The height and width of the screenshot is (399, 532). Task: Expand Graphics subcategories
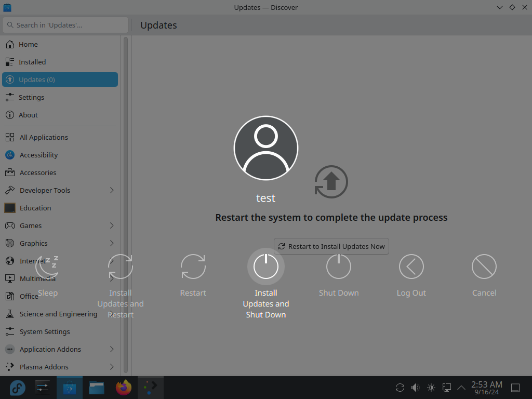112,243
